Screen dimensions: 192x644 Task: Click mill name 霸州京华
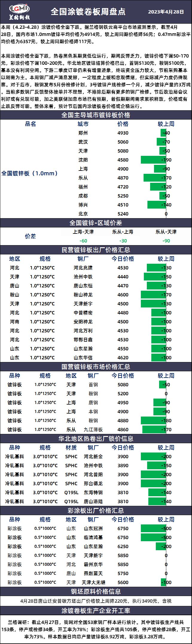93,565
